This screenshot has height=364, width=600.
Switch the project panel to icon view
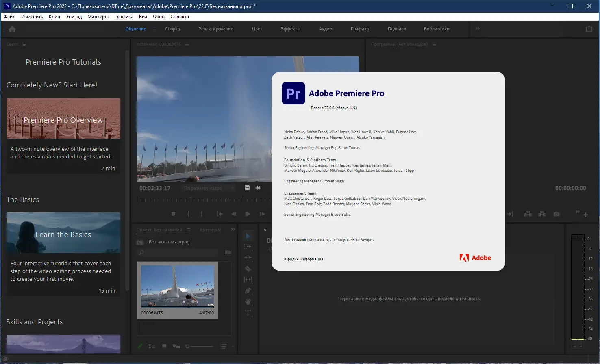(164, 346)
